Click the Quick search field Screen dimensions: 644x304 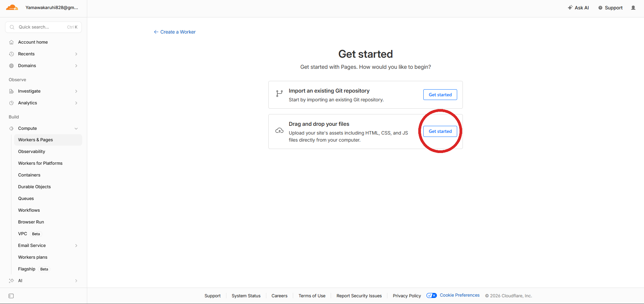point(44,27)
